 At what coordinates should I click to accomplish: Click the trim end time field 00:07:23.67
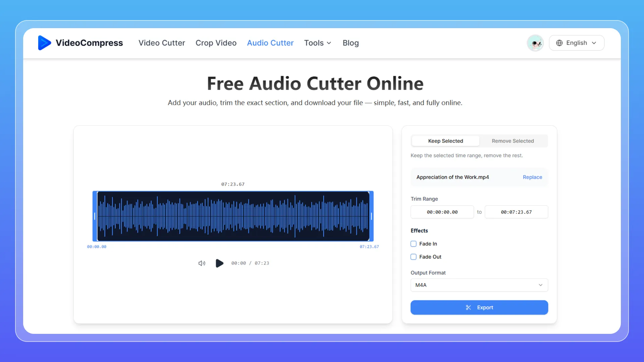[x=516, y=212]
